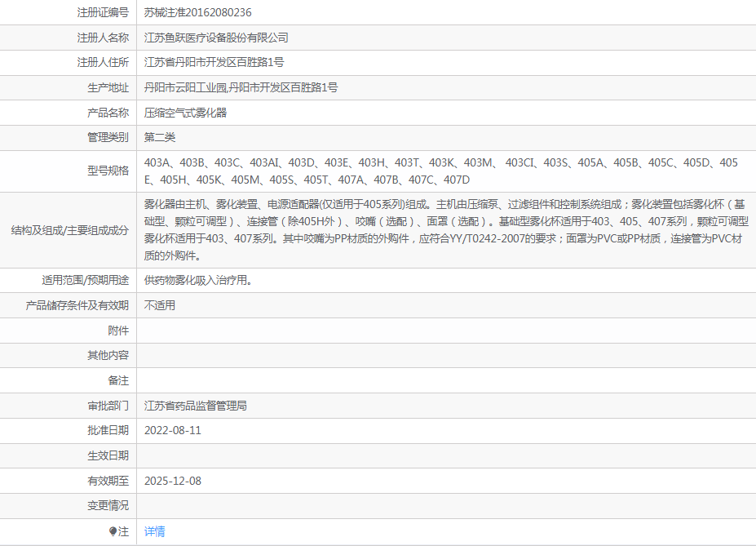Image resolution: width=756 pixels, height=546 pixels.
Task: Select the 附件 row label
Action: click(118, 331)
